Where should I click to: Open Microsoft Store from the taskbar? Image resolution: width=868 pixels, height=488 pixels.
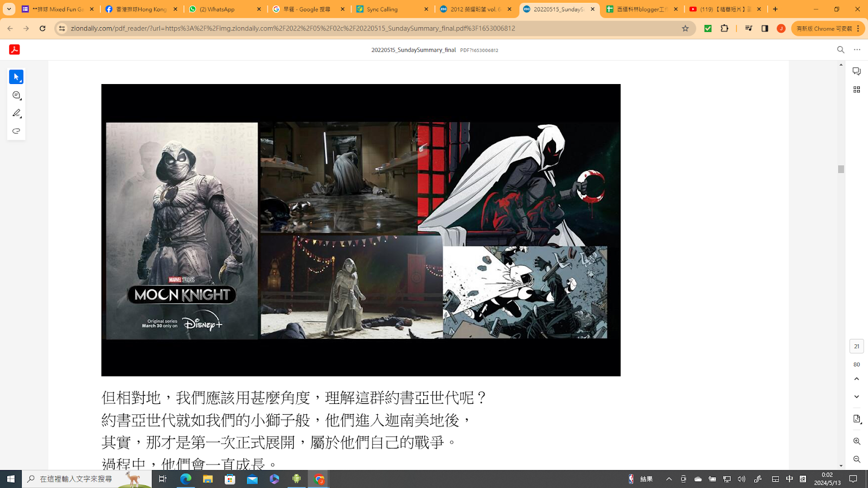point(230,479)
